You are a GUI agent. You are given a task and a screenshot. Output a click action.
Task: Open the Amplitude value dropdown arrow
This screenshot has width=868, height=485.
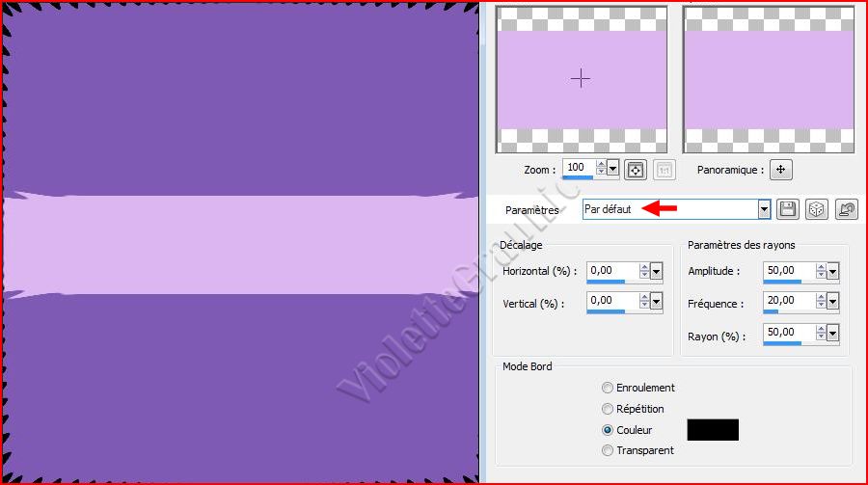(x=832, y=273)
